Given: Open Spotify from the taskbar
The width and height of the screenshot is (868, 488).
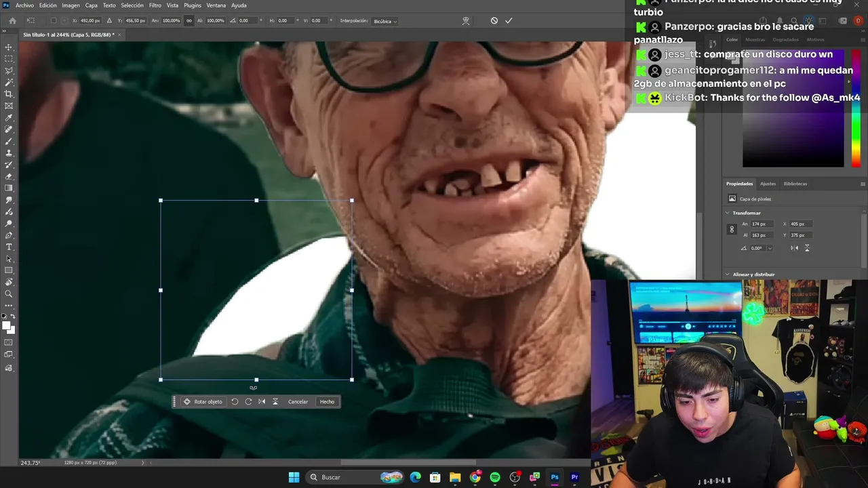Looking at the screenshot, I should click(495, 477).
